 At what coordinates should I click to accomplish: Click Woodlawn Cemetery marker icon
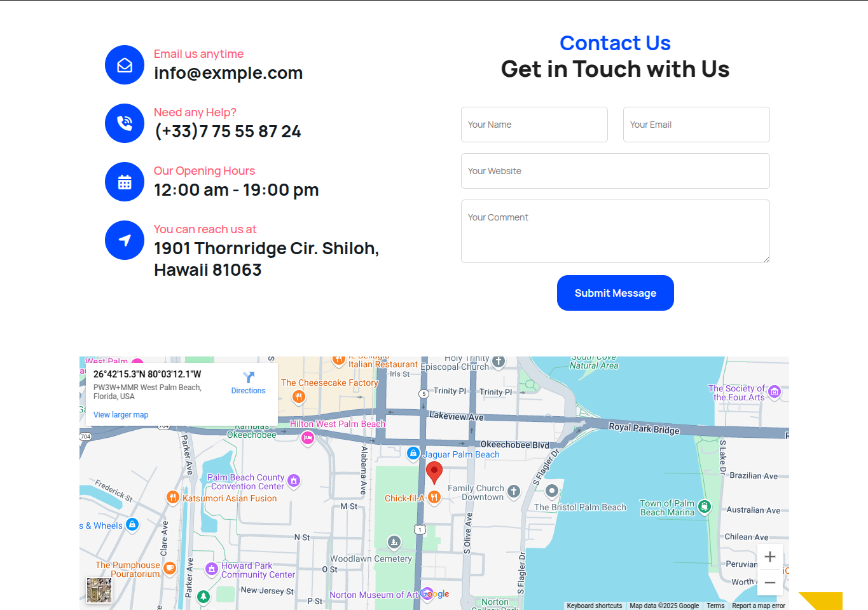click(394, 543)
